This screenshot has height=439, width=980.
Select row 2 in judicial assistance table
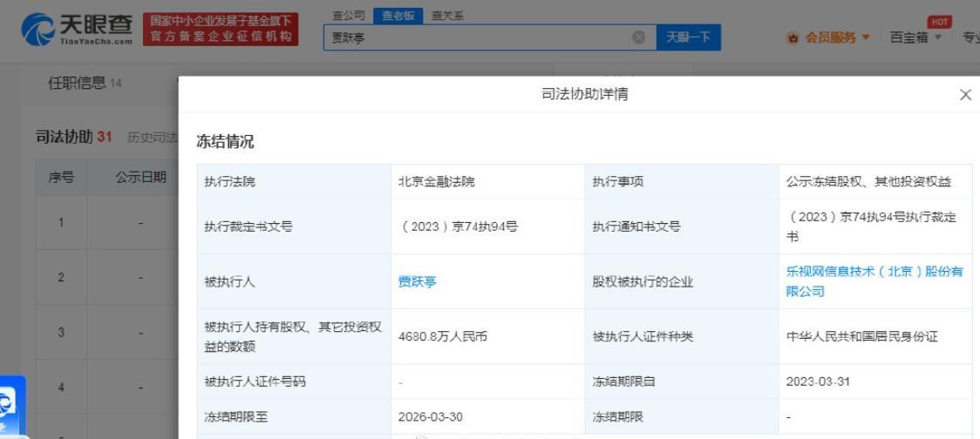[107, 277]
